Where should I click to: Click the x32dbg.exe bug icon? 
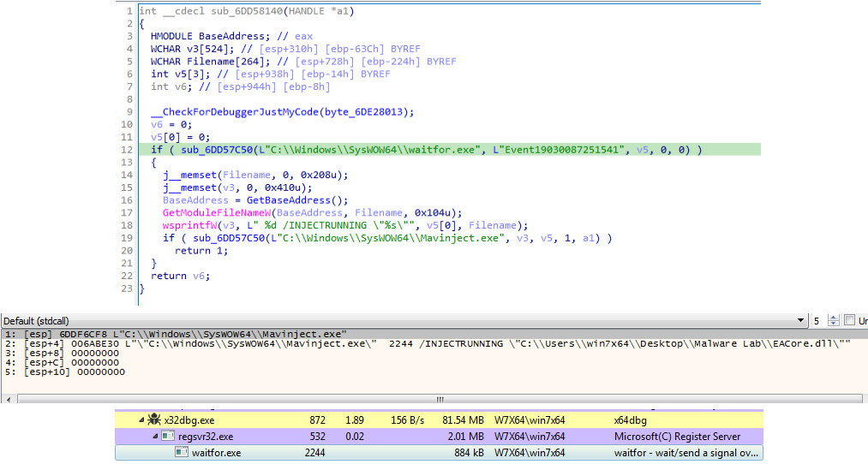(x=154, y=420)
